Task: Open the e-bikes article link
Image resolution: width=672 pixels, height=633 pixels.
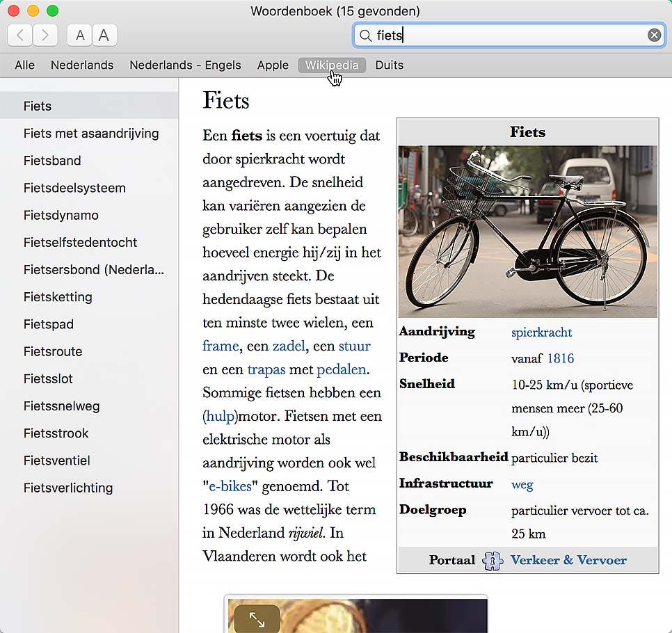Action: [x=228, y=486]
